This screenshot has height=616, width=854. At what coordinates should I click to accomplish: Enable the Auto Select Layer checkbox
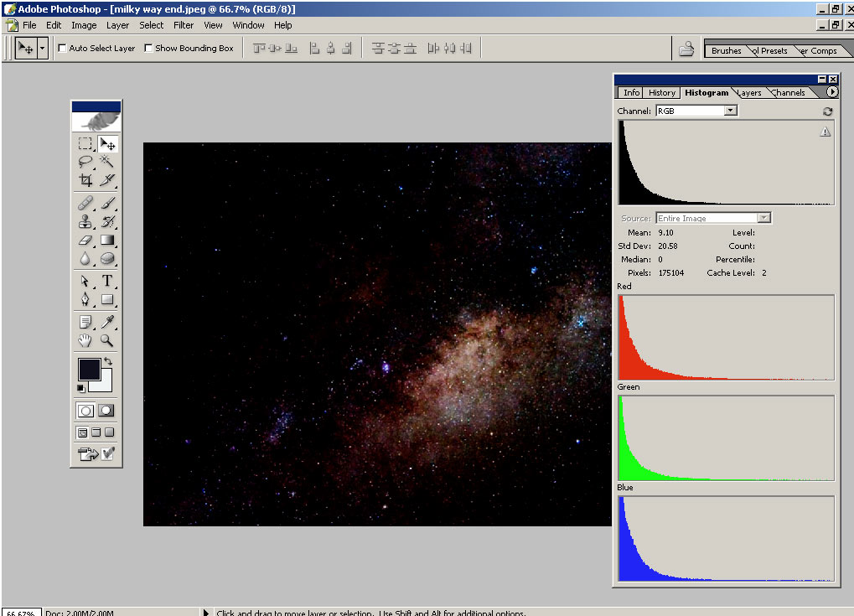pyautogui.click(x=62, y=49)
